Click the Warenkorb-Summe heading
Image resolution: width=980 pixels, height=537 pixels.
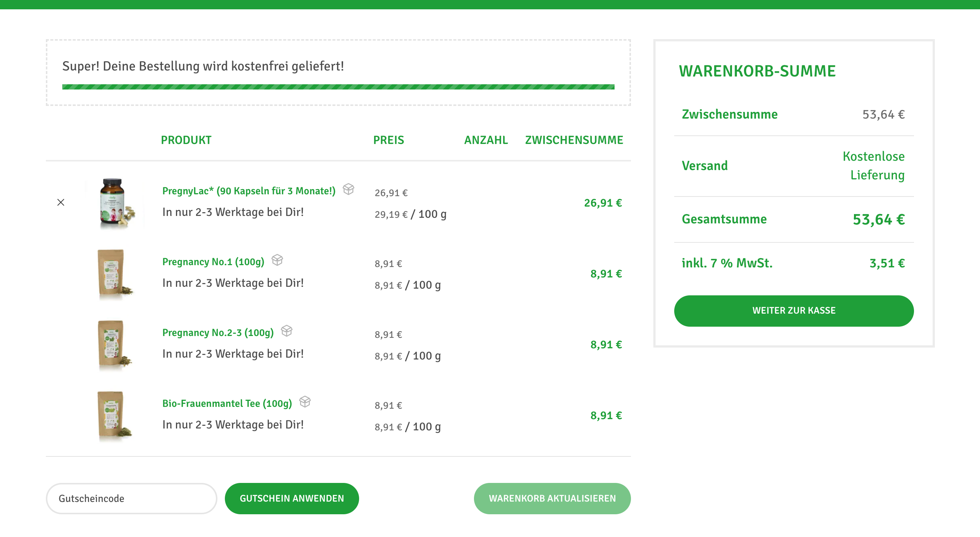point(757,71)
